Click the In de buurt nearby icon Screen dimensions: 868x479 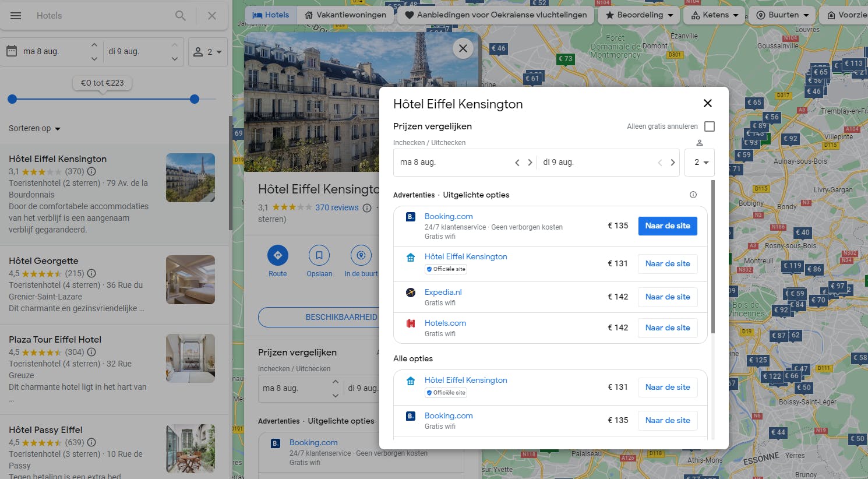(361, 255)
